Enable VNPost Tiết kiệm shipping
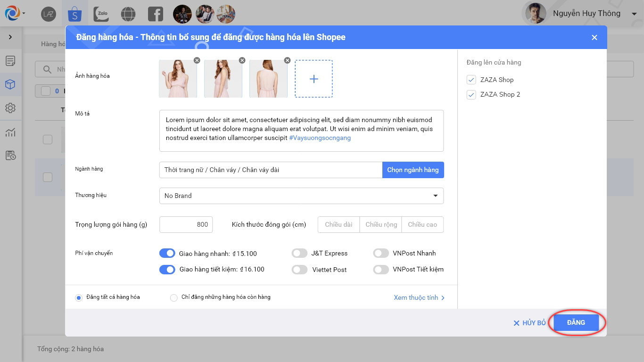 [381, 270]
